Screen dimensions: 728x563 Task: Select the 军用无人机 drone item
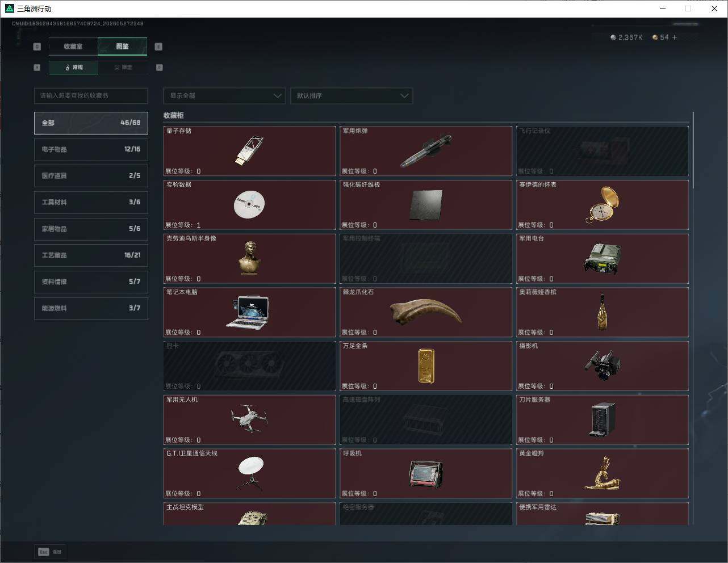249,420
